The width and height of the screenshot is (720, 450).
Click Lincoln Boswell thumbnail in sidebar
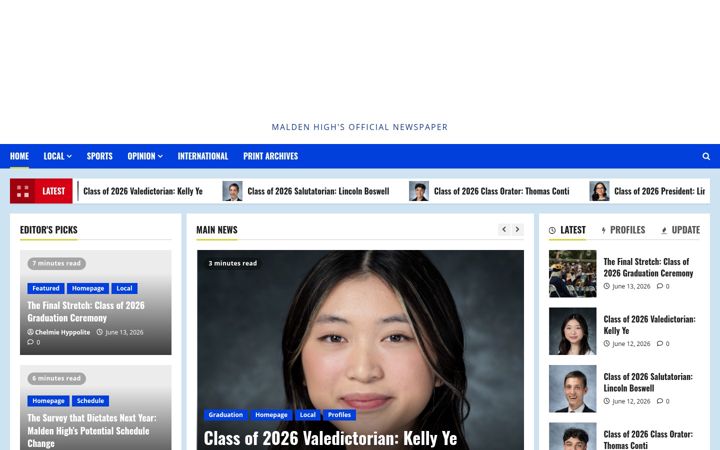pos(573,388)
